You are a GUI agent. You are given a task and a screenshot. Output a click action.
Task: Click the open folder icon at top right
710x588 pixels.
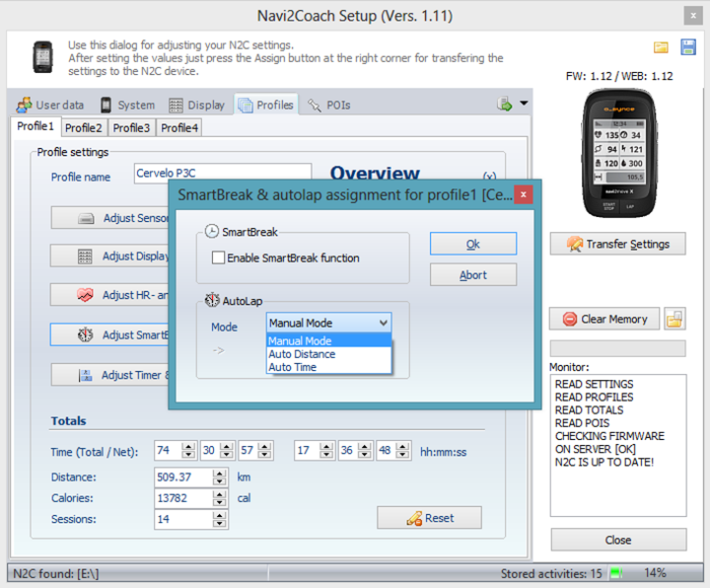(x=661, y=47)
